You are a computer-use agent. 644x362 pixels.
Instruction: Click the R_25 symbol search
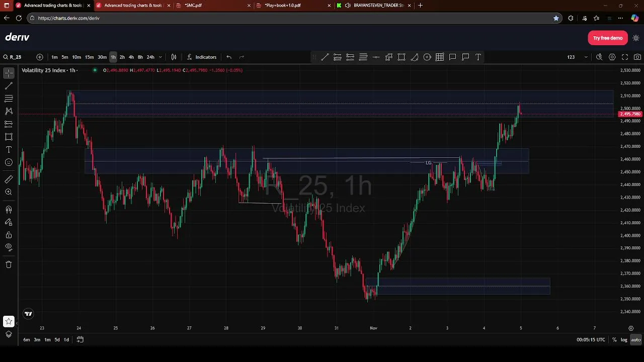(x=13, y=57)
